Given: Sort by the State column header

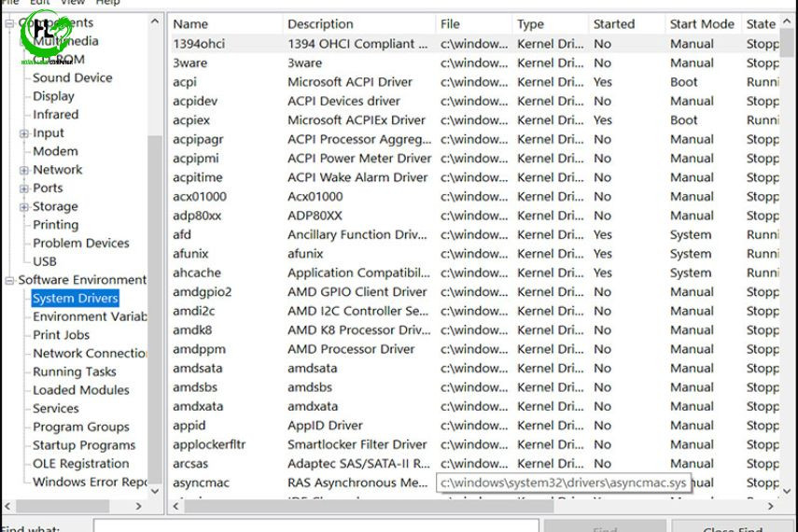Looking at the screenshot, I should [761, 24].
